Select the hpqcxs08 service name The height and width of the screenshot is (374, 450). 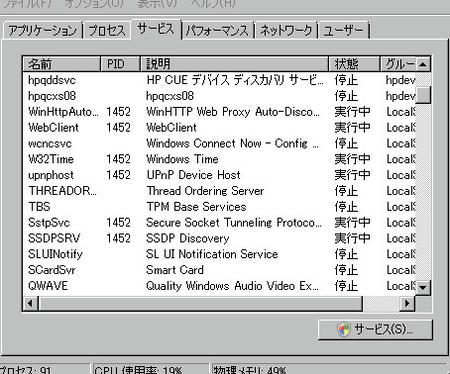click(52, 96)
